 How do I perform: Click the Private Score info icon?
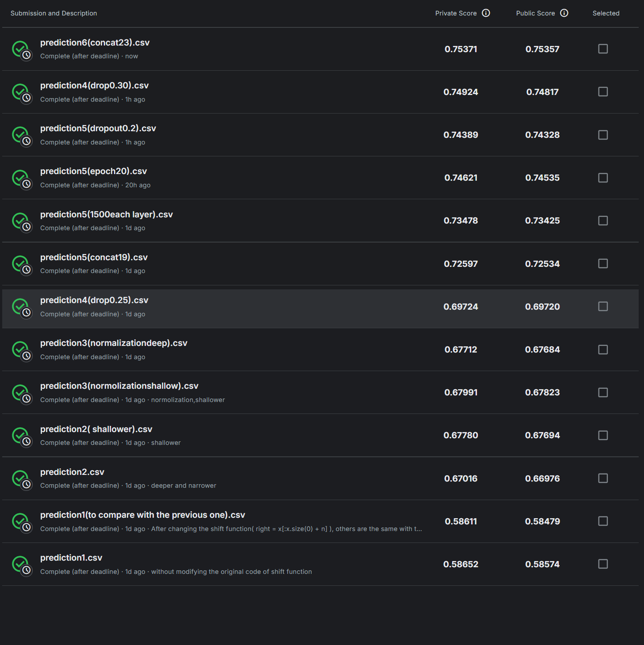coord(486,13)
